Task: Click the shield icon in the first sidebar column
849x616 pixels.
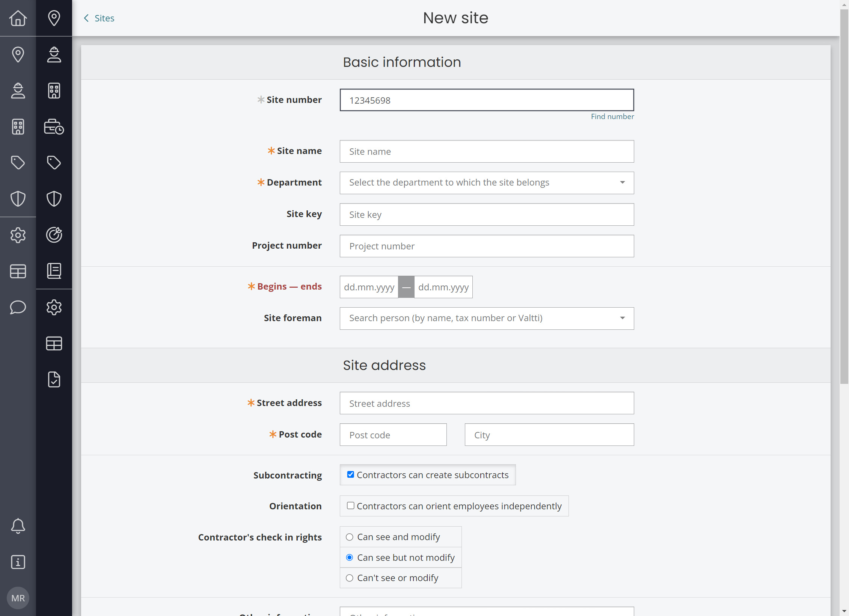Action: [x=18, y=199]
